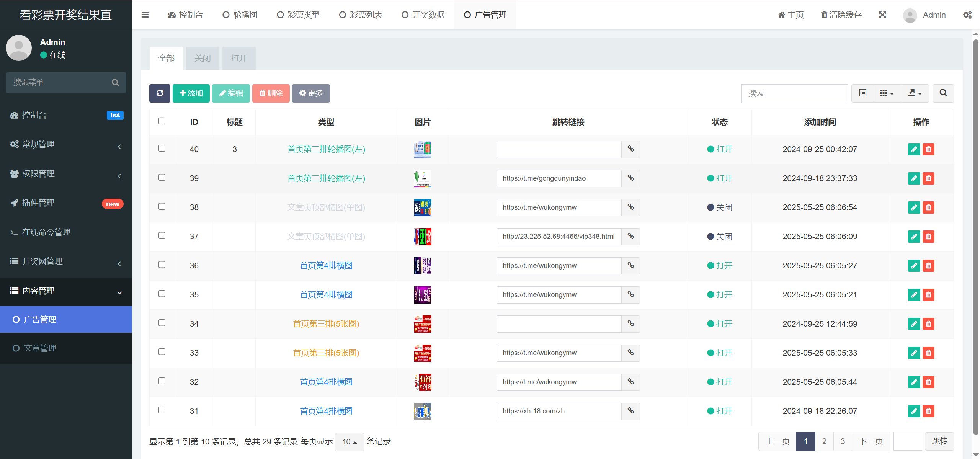Switch to the 关闭 filter tab
The width and height of the screenshot is (980, 459).
pyautogui.click(x=203, y=58)
